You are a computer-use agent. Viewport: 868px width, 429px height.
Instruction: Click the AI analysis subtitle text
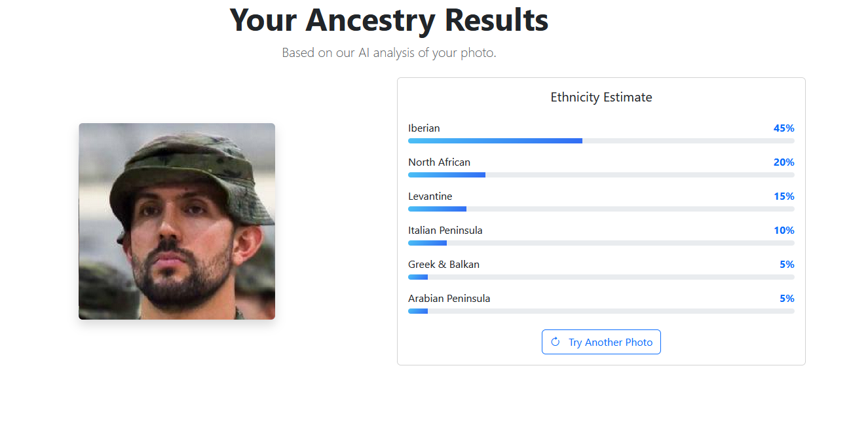coord(389,53)
